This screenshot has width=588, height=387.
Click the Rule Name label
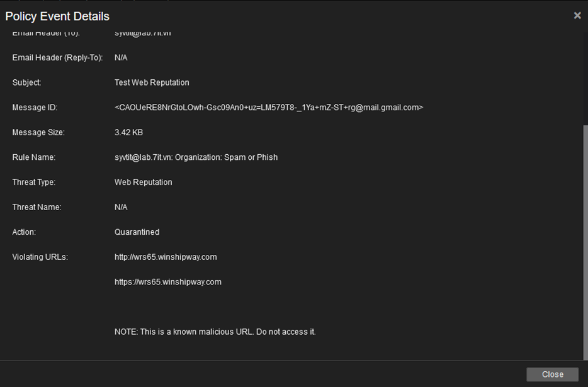[34, 157]
